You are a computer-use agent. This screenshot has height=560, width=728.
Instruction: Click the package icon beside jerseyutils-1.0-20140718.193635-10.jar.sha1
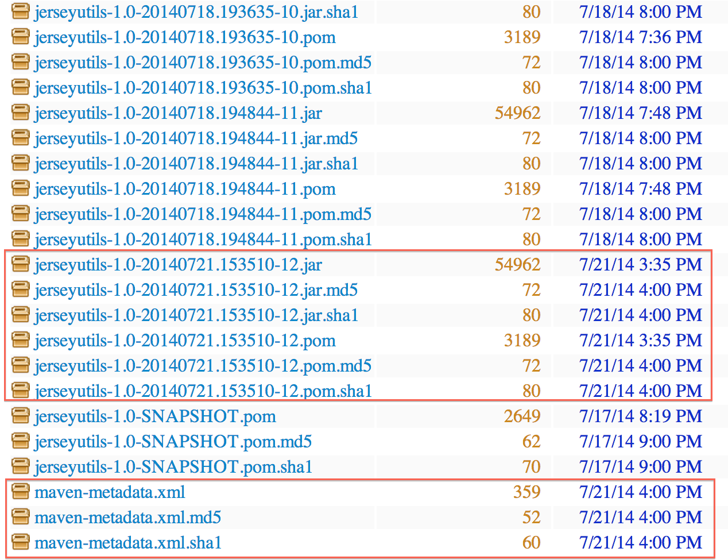21,12
